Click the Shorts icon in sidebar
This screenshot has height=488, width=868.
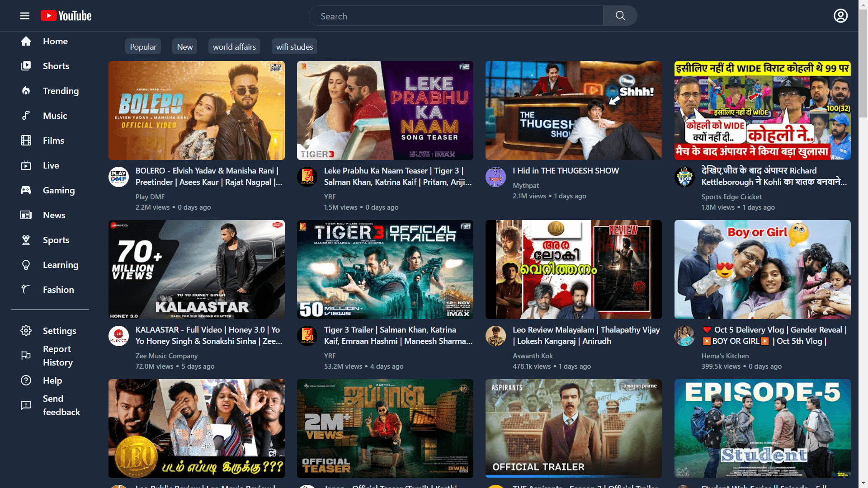tap(26, 66)
